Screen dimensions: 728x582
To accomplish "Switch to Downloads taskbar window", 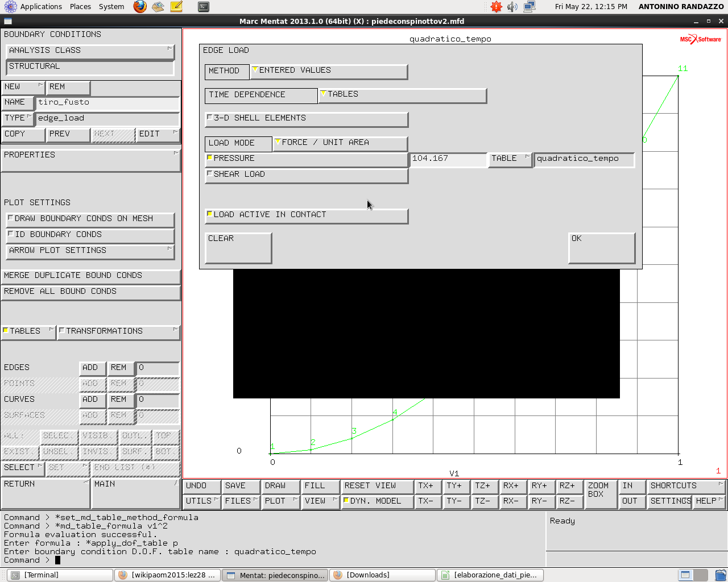I will [382, 575].
